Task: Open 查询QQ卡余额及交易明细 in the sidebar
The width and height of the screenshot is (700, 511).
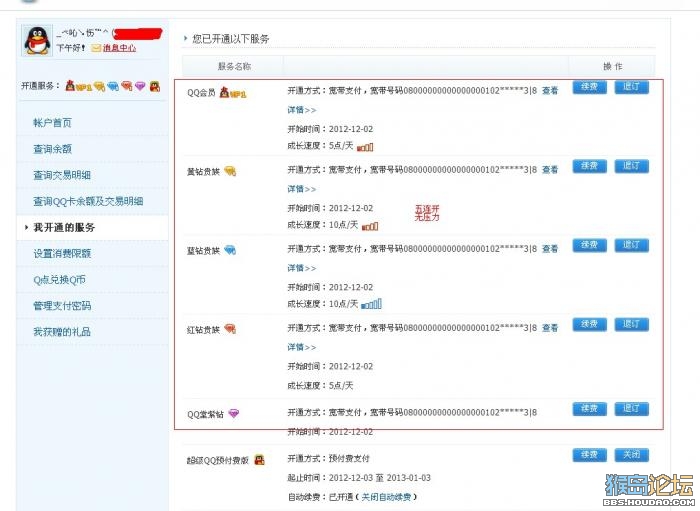Action: click(88, 201)
